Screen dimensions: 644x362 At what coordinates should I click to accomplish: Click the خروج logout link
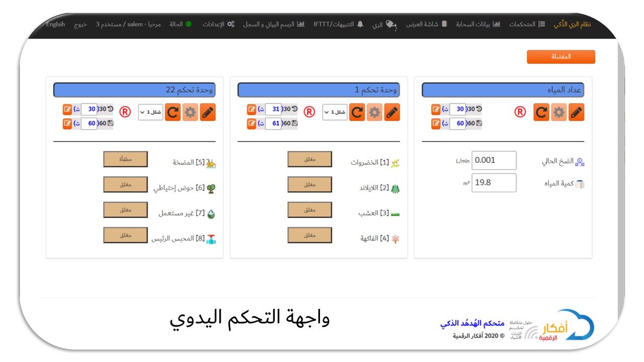click(x=80, y=24)
